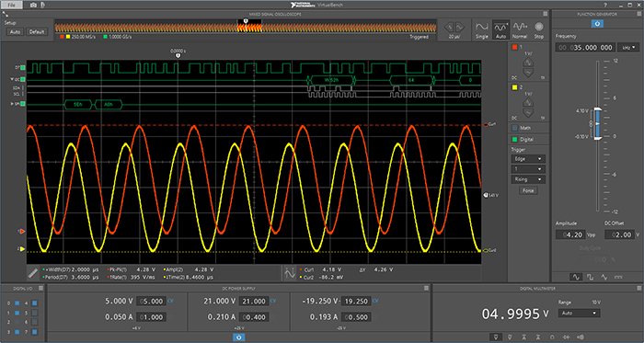Click the Force trigger button

click(x=528, y=190)
